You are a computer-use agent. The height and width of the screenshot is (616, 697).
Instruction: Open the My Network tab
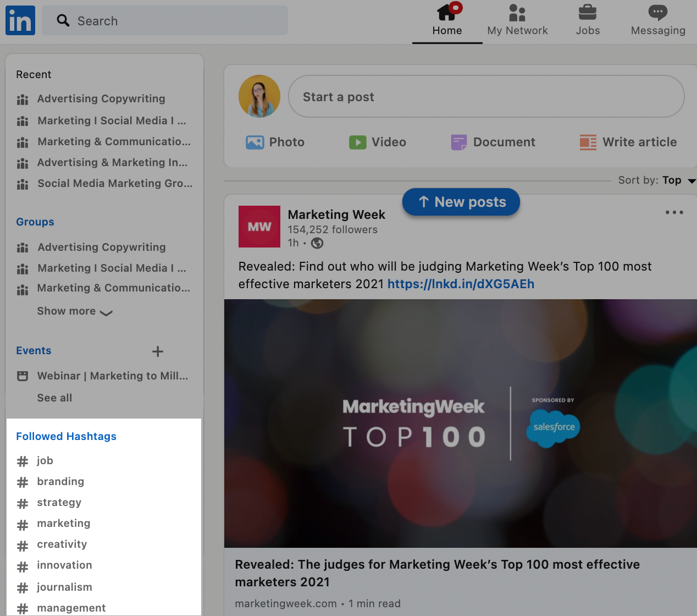517,21
